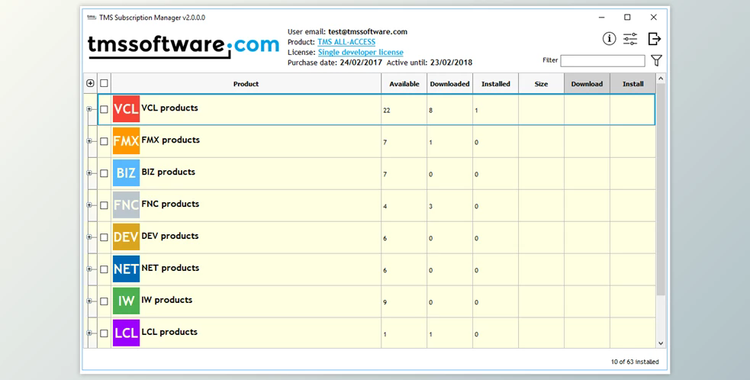Click the gray FNC product icon
Viewport: 750px width, 380px height.
click(126, 205)
